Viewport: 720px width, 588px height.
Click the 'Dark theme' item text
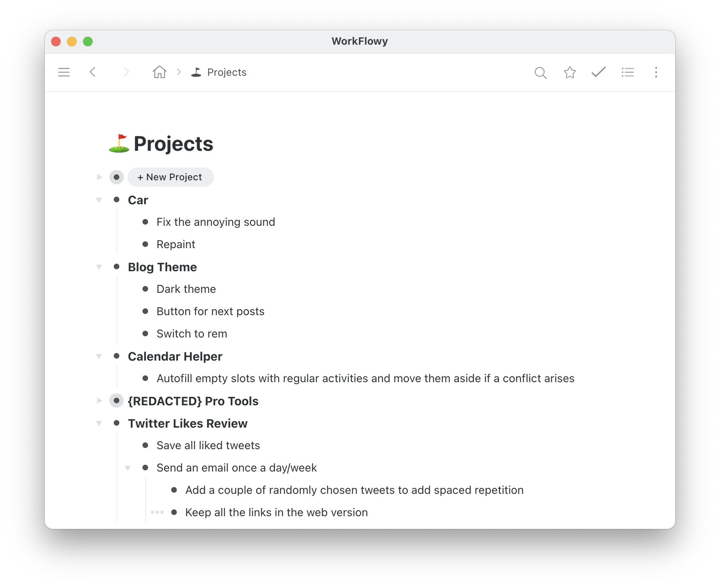(186, 289)
